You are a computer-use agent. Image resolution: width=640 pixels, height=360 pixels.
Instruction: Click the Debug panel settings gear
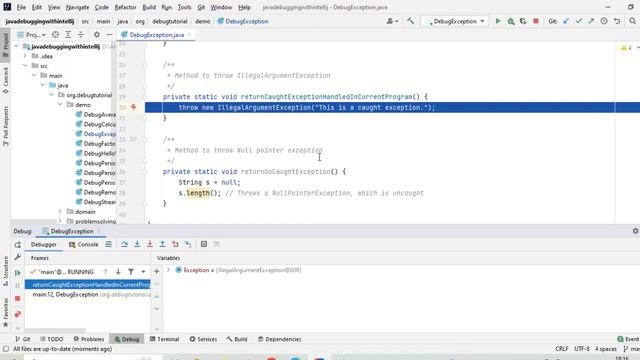click(635, 231)
